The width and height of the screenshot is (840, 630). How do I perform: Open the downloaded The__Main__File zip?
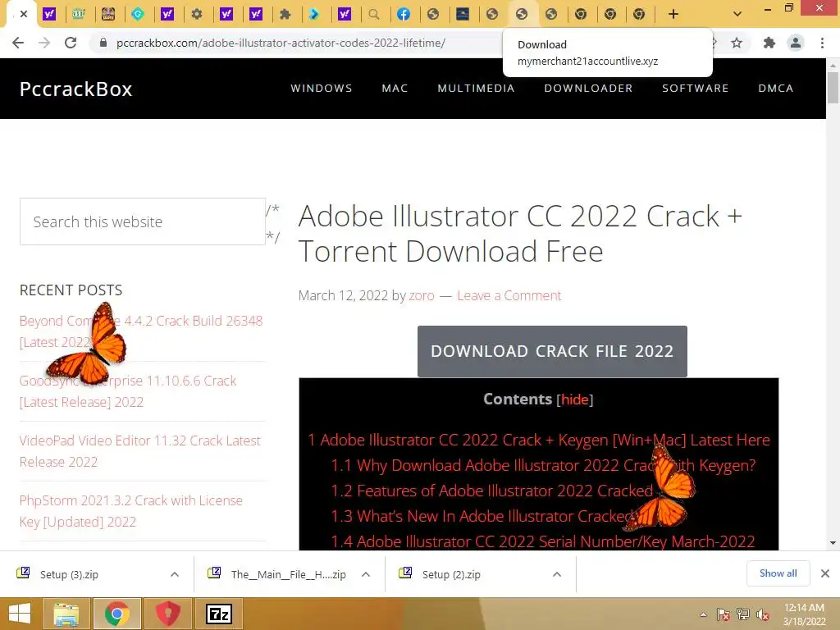click(x=288, y=574)
